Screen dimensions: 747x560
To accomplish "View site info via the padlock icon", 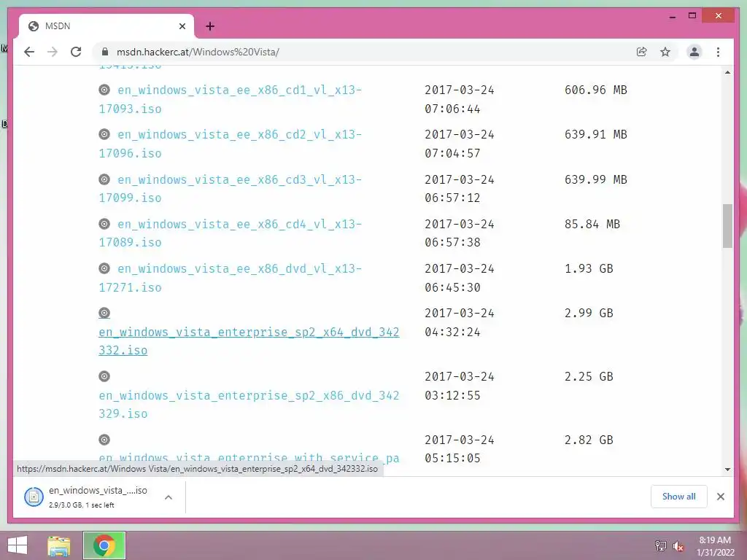I will click(x=105, y=52).
